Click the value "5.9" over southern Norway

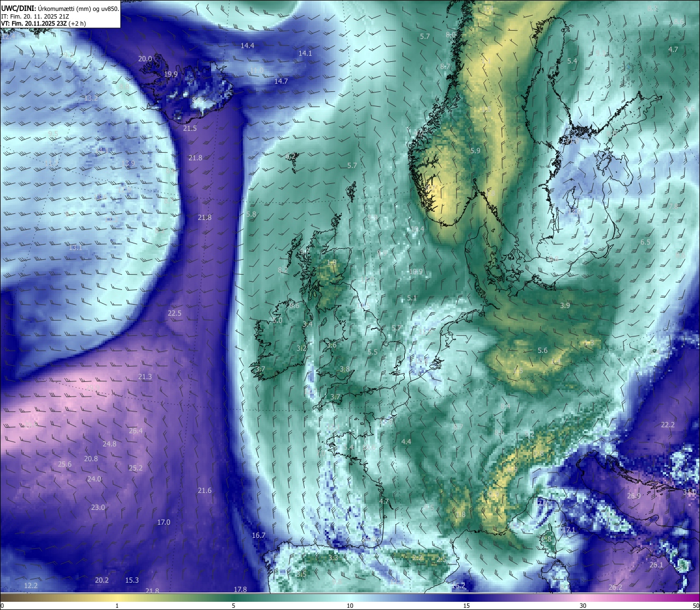(x=475, y=150)
